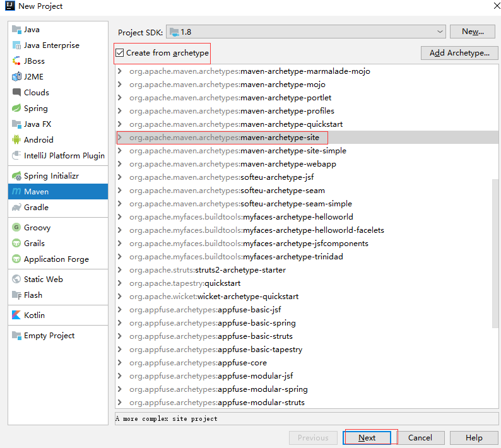501x448 pixels.
Task: Click the IntelliJ Platform Plugin icon
Action: click(x=16, y=155)
